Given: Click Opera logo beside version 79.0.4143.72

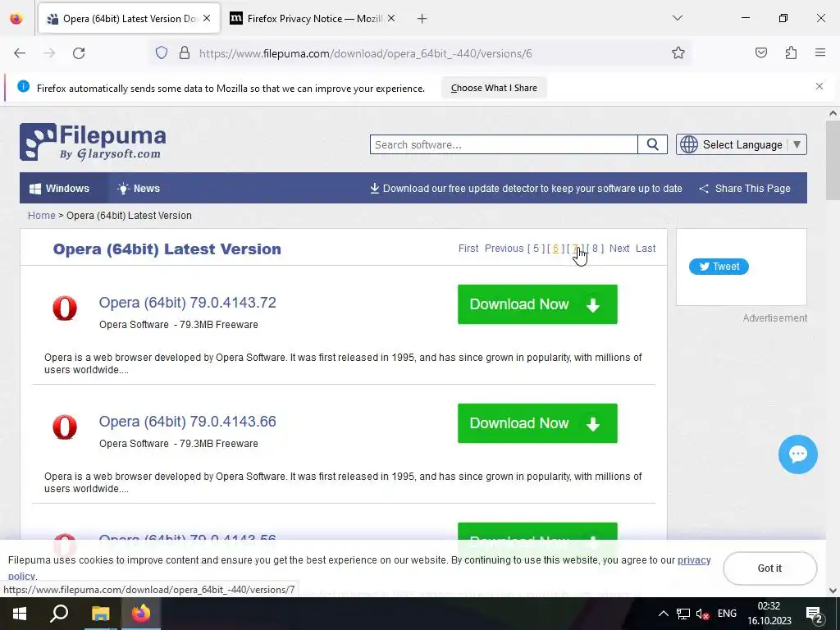Looking at the screenshot, I should (65, 308).
